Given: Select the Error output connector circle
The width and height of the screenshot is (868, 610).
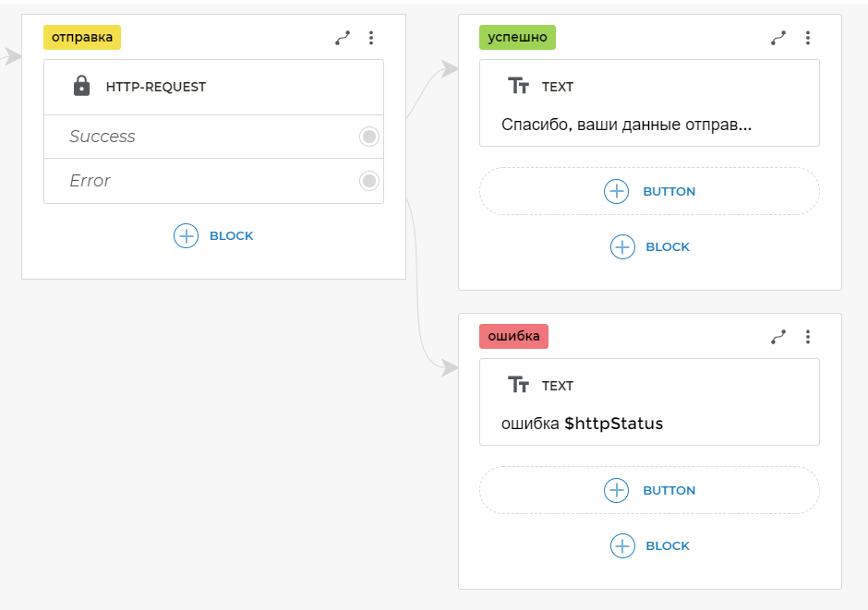Looking at the screenshot, I should pos(369,181).
